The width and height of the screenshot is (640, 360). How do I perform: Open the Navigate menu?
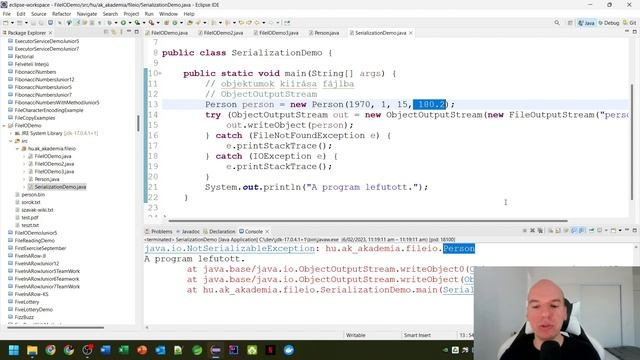(87, 14)
